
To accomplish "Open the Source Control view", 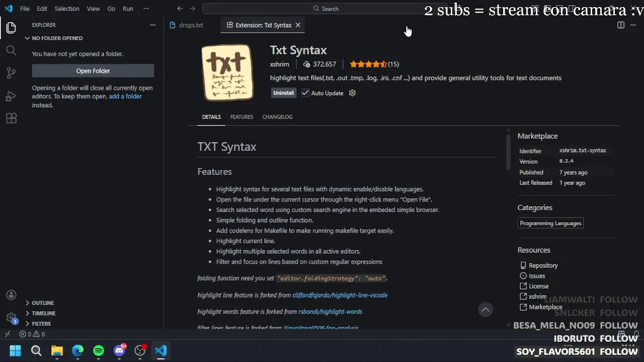I will pyautogui.click(x=11, y=73).
